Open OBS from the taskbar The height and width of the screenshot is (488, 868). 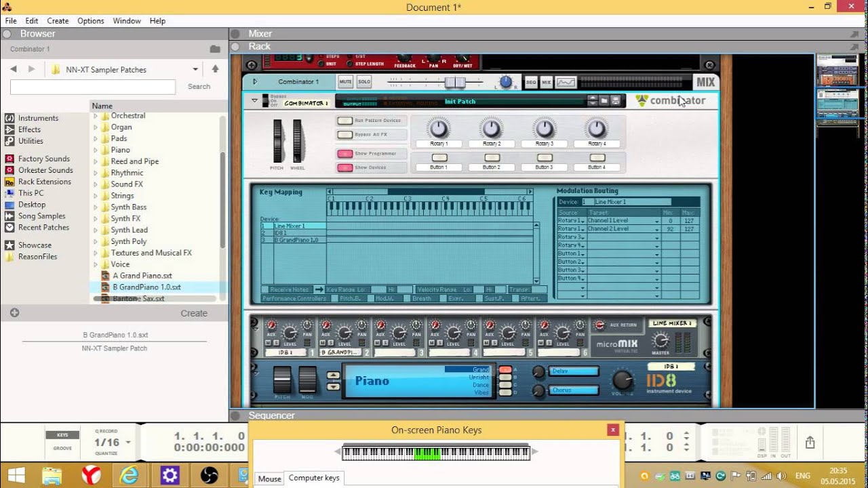[210, 475]
